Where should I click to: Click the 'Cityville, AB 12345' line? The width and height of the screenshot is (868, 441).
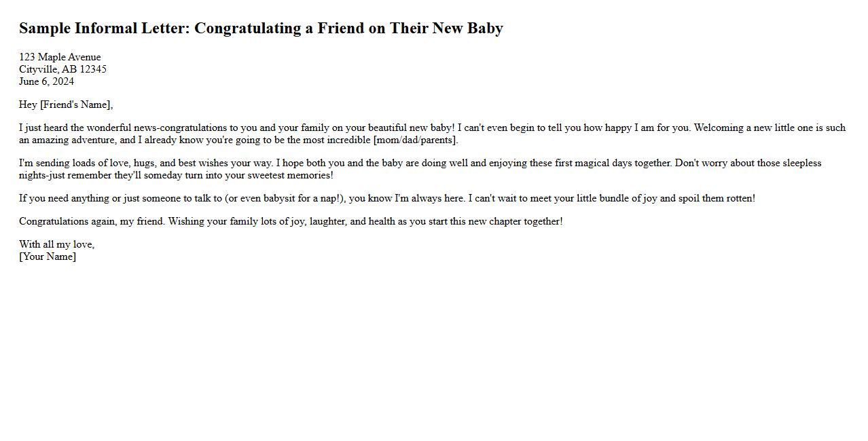coord(62,69)
